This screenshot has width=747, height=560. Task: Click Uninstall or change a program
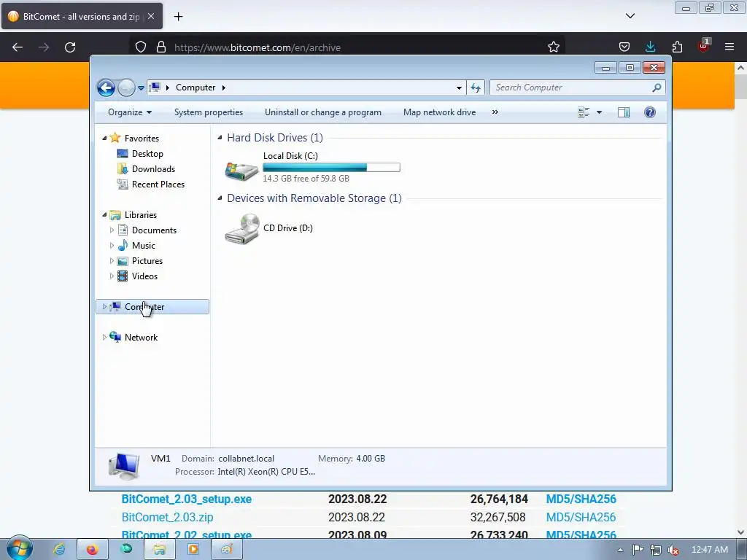coord(323,112)
